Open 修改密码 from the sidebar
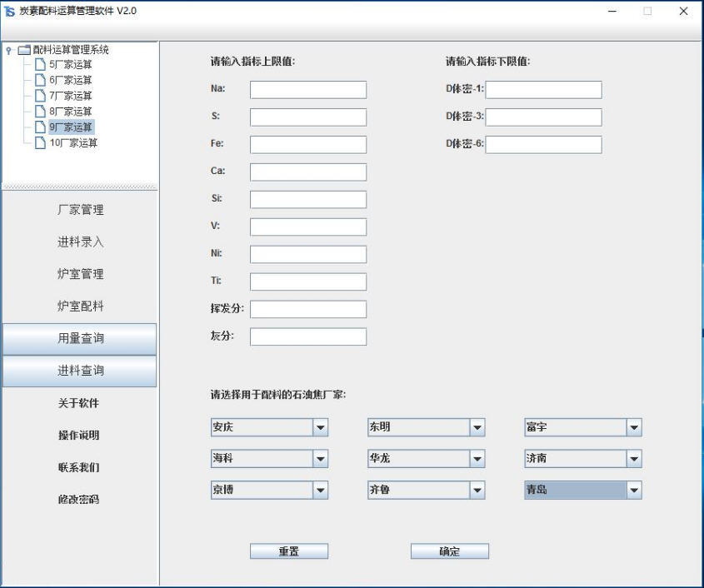The image size is (704, 588). tap(80, 500)
